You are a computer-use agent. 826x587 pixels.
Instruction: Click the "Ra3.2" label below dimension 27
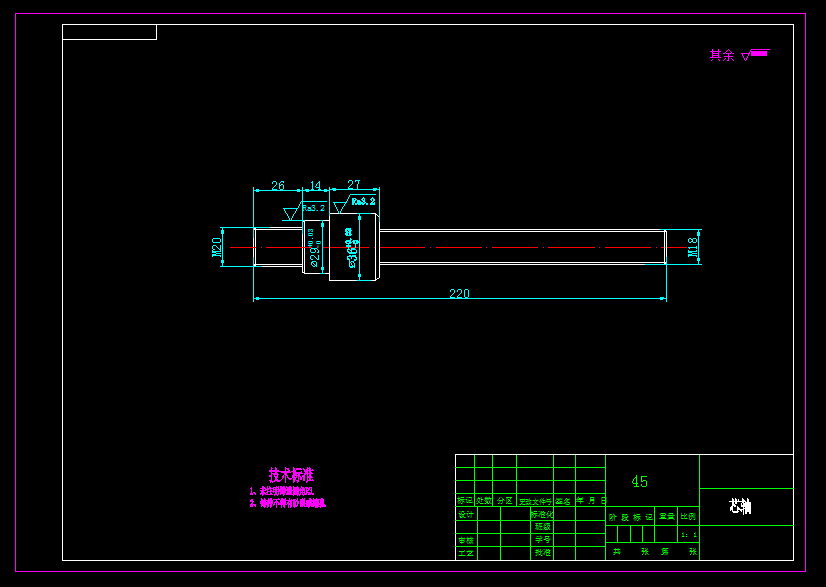coord(363,201)
